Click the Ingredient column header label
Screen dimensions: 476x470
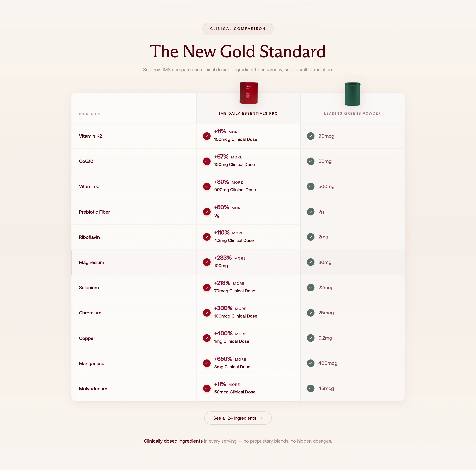tap(90, 114)
